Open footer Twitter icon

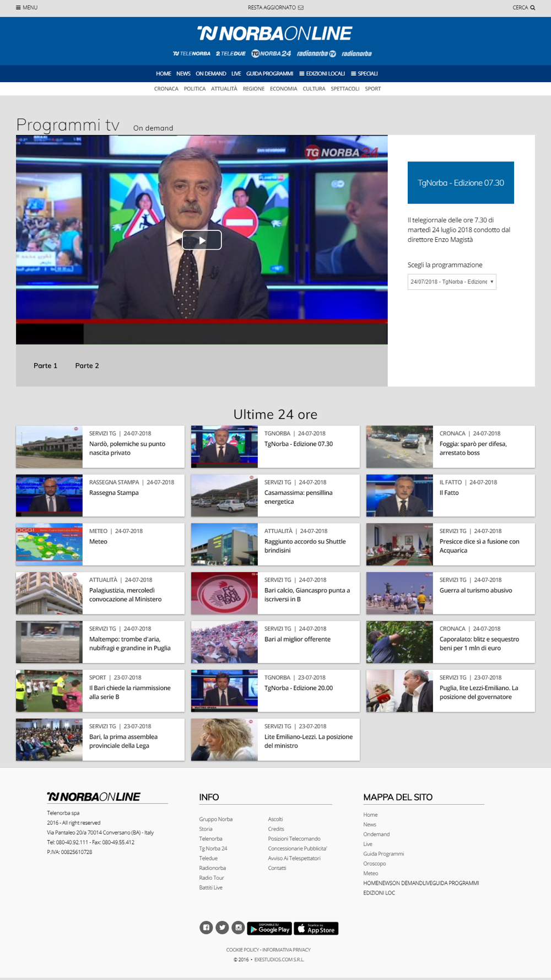[222, 928]
